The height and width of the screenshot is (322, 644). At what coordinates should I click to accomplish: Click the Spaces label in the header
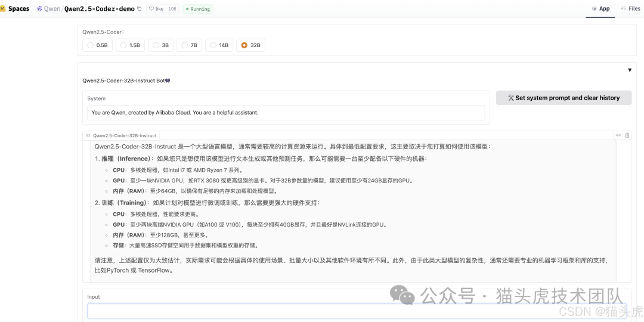click(19, 8)
